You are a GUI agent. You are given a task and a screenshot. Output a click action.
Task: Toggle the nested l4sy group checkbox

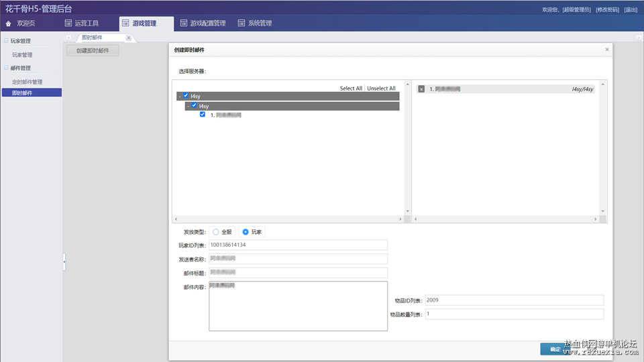[x=195, y=105]
